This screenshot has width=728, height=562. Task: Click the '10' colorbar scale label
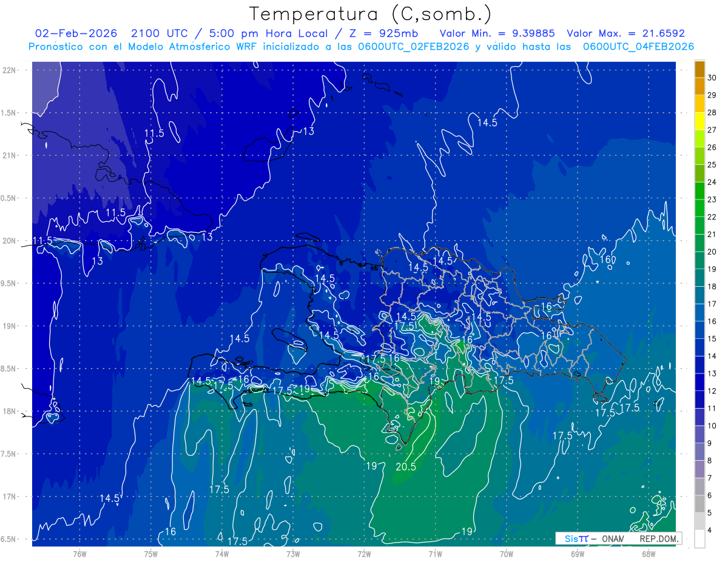tap(712, 426)
